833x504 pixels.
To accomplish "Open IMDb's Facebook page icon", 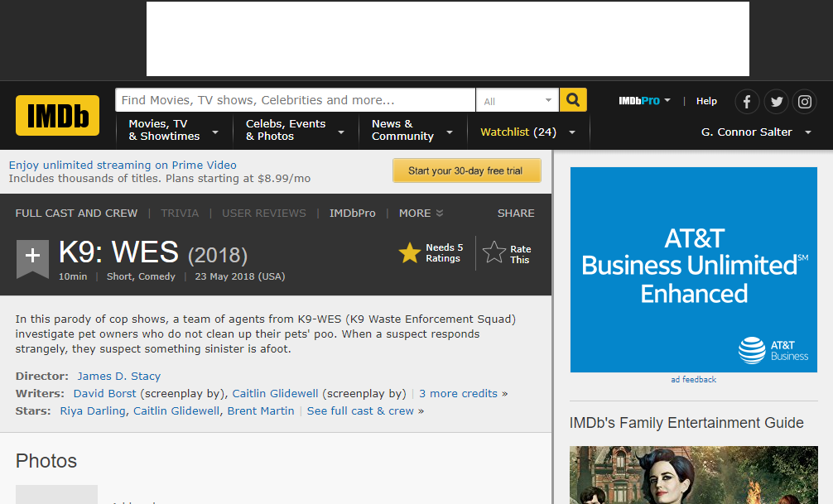I will [x=747, y=102].
